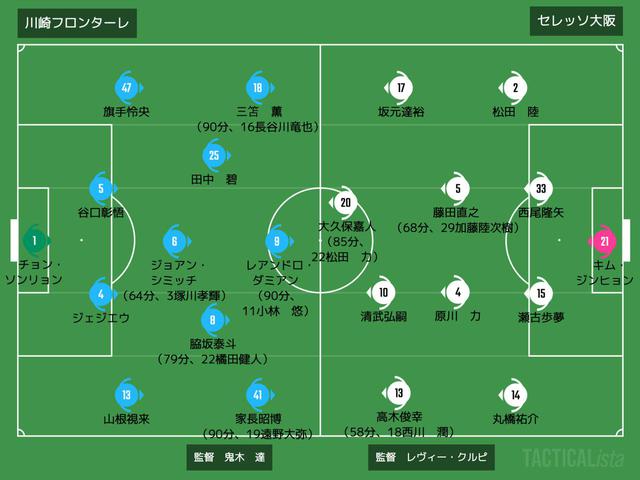
Task: Select Kawasaki player marker number 47
Action: click(x=127, y=87)
